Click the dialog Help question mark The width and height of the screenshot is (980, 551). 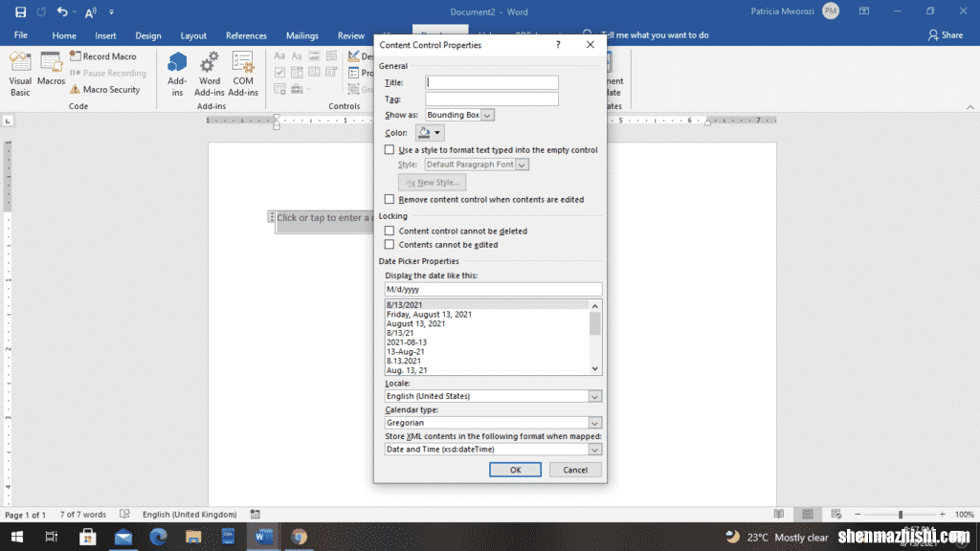click(x=558, y=45)
